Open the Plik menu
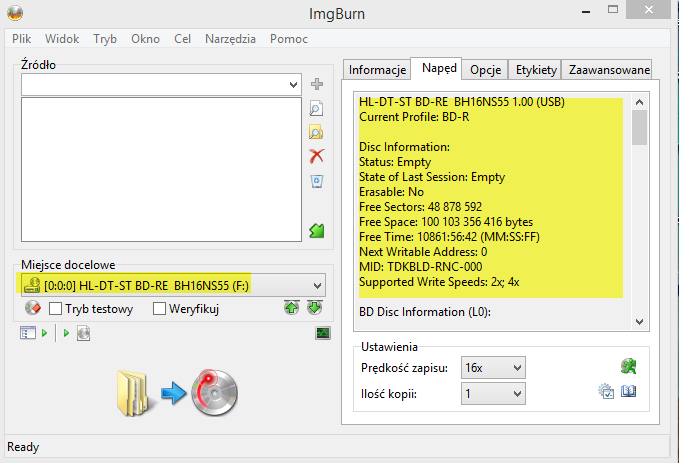Viewport: 679px width, 463px height. pos(22,39)
